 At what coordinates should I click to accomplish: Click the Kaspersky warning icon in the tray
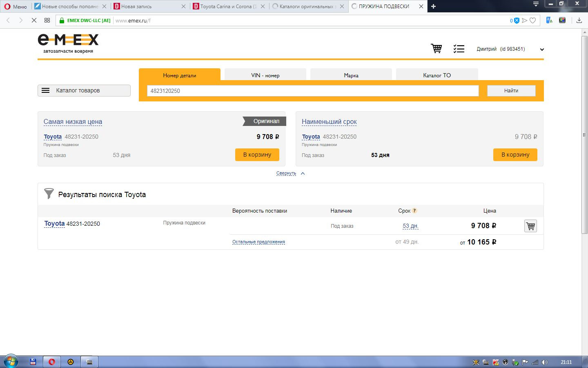[496, 362]
